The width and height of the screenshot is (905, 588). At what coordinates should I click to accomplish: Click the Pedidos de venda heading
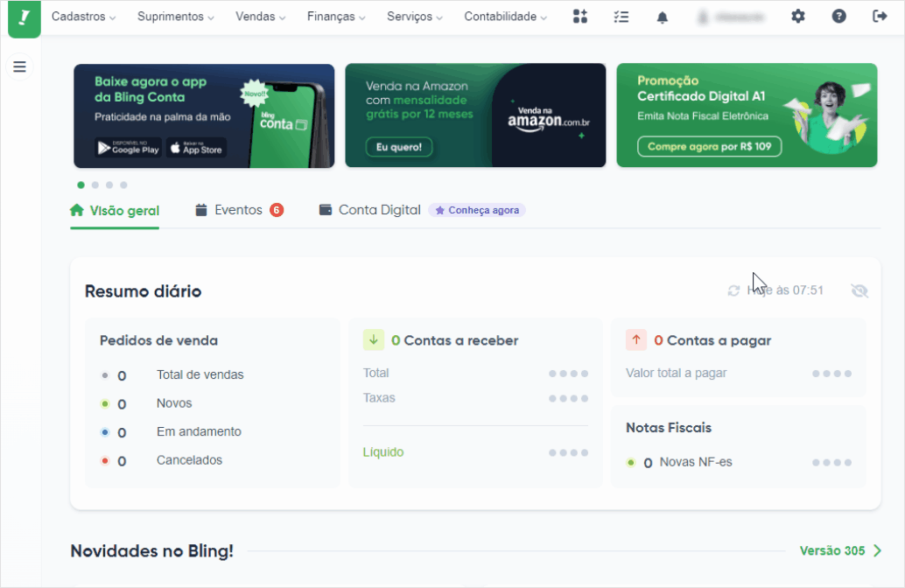[x=158, y=340]
